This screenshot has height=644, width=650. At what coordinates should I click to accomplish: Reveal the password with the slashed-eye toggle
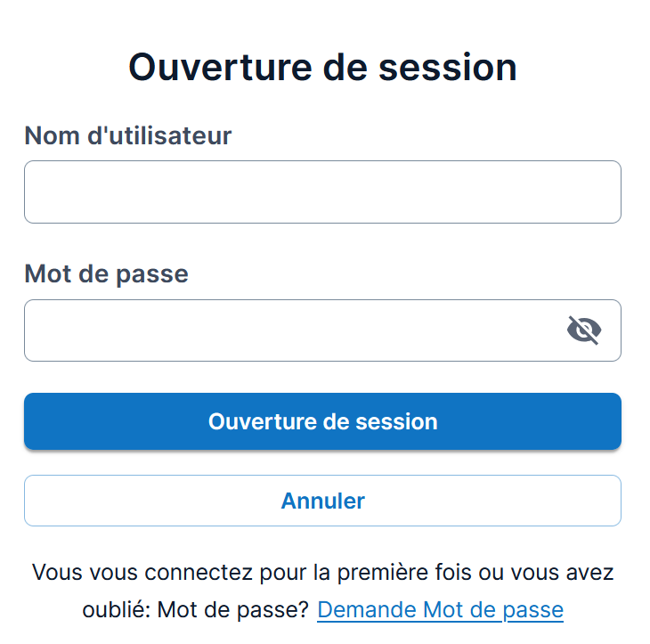tap(584, 330)
